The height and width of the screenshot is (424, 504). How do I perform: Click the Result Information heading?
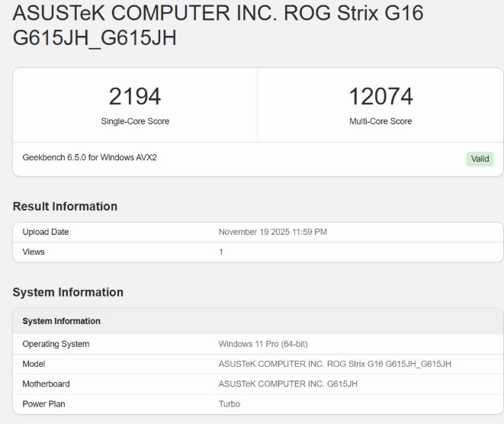pos(65,207)
